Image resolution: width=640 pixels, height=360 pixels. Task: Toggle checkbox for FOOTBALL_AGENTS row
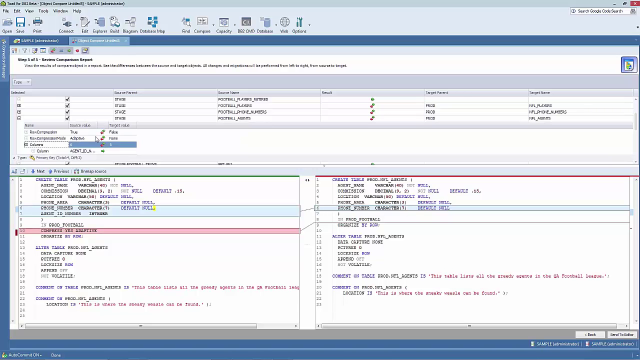point(67,118)
